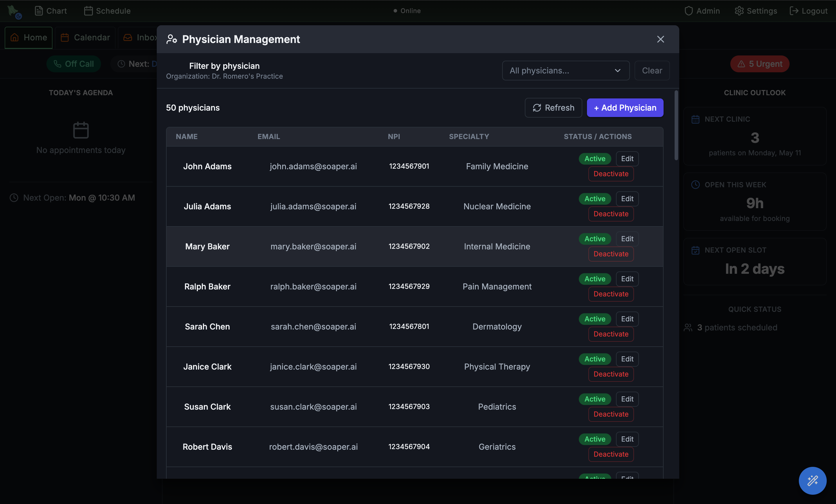The width and height of the screenshot is (836, 504).
Task: Click the 50 physicians count label
Action: pos(193,108)
